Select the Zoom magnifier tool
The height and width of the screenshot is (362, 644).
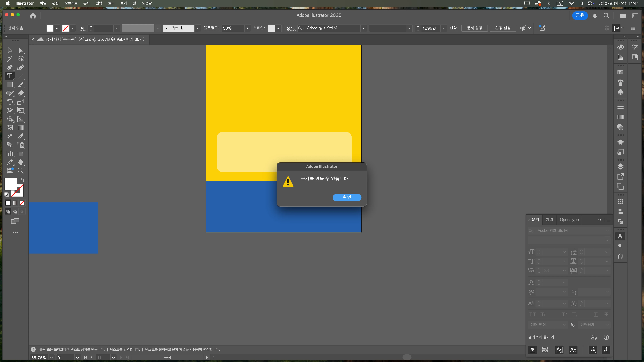21,171
